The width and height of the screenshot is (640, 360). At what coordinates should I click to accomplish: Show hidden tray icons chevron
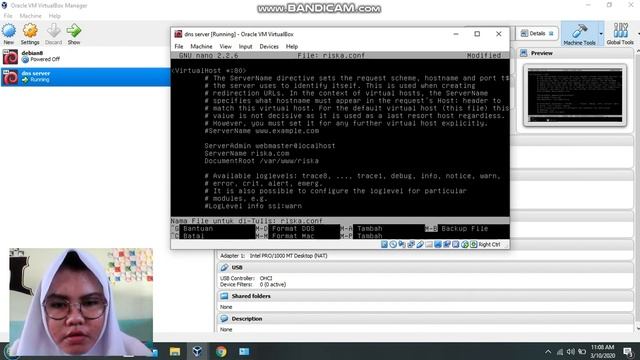[x=548, y=351]
